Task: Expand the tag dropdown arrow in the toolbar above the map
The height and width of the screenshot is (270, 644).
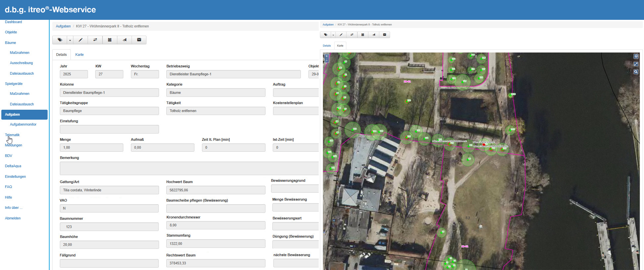Action: tap(333, 35)
